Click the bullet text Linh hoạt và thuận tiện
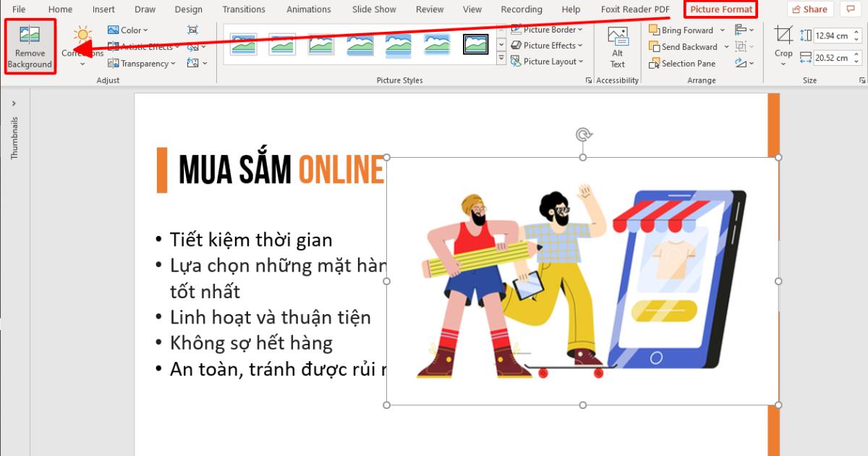868x456 pixels. pyautogui.click(x=270, y=317)
